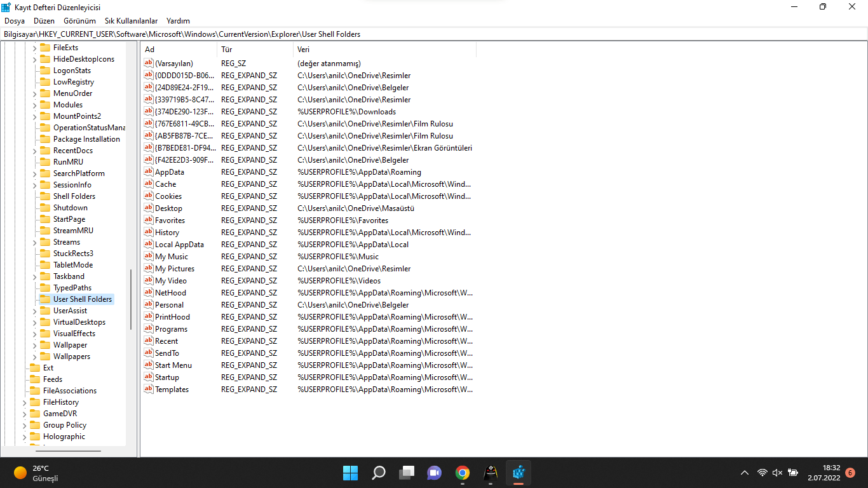Expand the SearchPlatform key
Image resolution: width=868 pixels, height=488 pixels.
coord(35,173)
